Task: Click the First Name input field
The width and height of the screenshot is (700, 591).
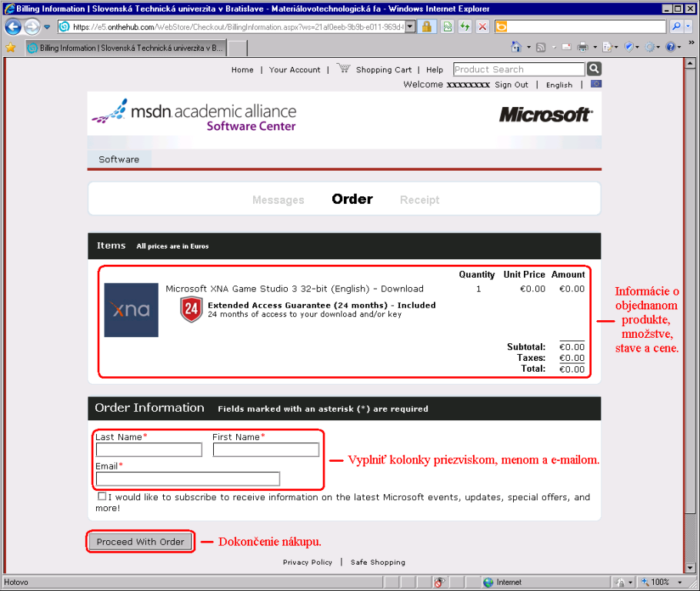Action: click(x=266, y=450)
